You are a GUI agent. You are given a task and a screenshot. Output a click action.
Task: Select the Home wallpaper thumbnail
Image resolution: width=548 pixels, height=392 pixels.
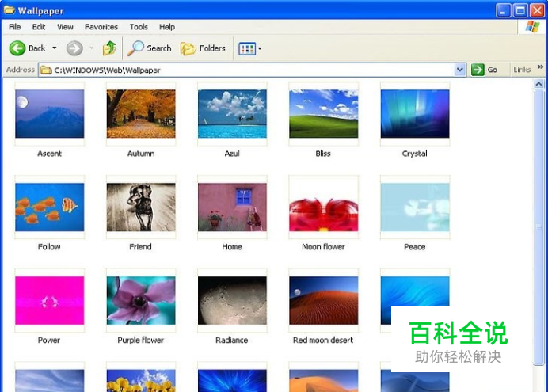[232, 207]
